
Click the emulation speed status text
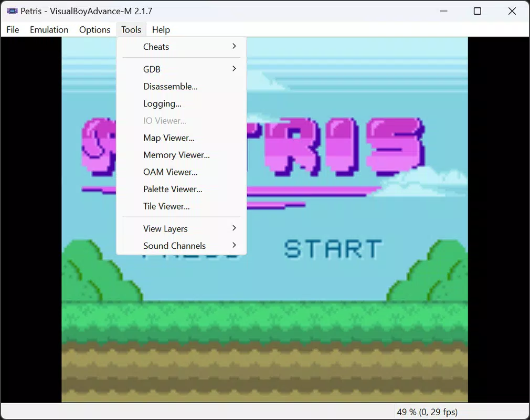(x=427, y=412)
